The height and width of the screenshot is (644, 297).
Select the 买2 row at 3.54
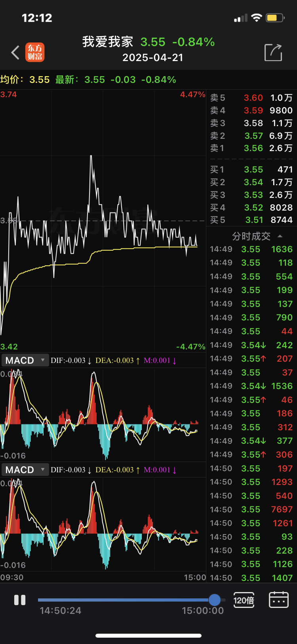(x=251, y=182)
